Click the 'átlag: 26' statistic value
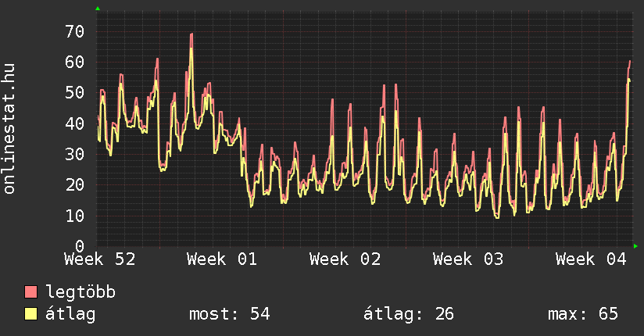The image size is (644, 336). (x=408, y=314)
